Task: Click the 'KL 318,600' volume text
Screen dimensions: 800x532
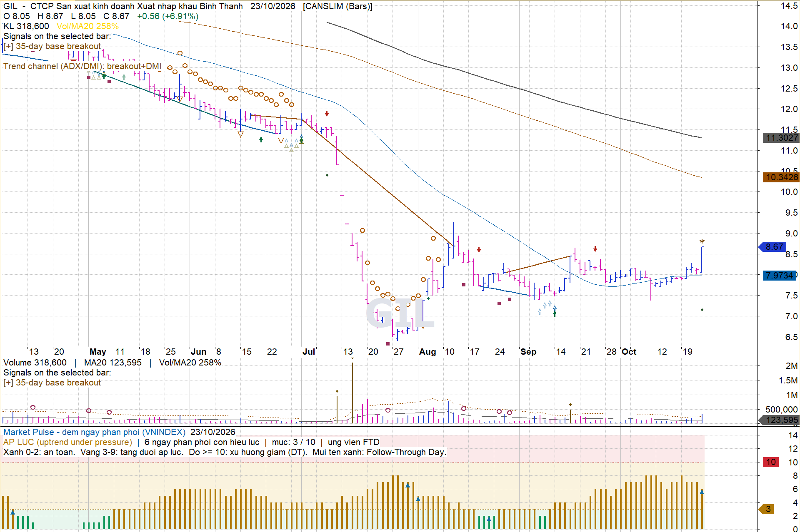Action: tap(26, 26)
